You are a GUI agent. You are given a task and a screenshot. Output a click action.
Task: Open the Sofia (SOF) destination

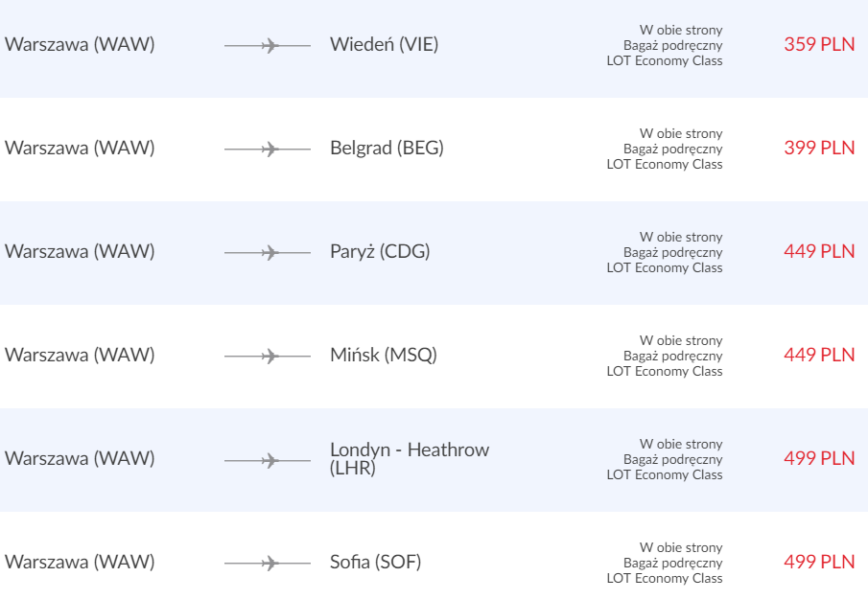375,562
